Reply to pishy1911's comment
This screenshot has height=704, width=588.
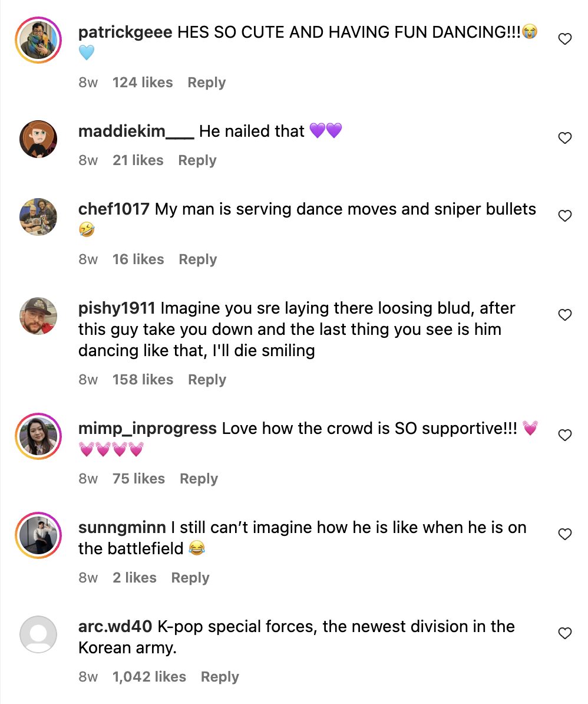tap(207, 380)
